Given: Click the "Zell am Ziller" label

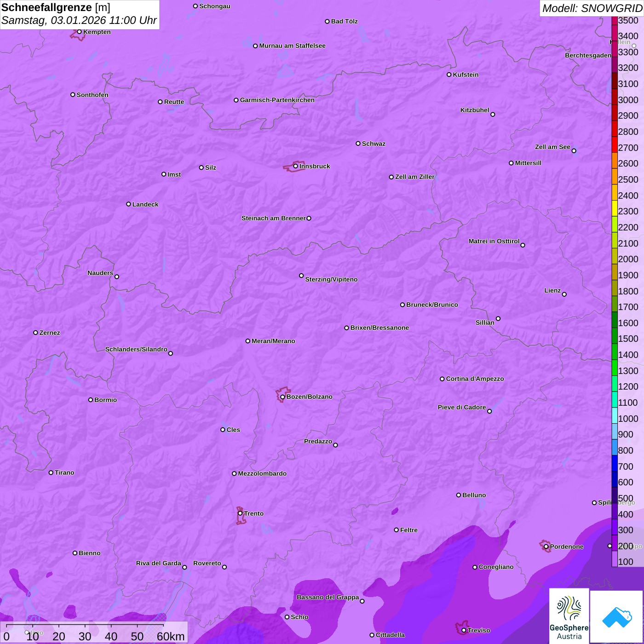Looking at the screenshot, I should point(415,177).
